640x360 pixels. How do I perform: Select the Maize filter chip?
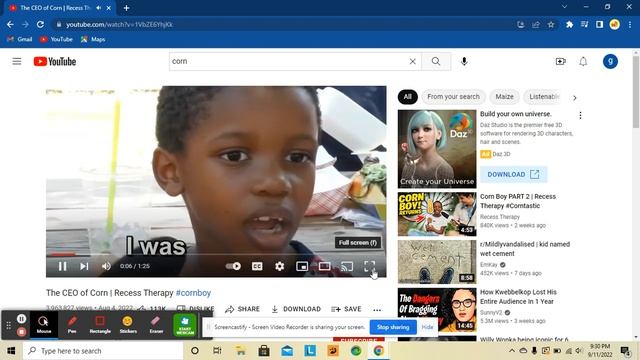tap(504, 97)
